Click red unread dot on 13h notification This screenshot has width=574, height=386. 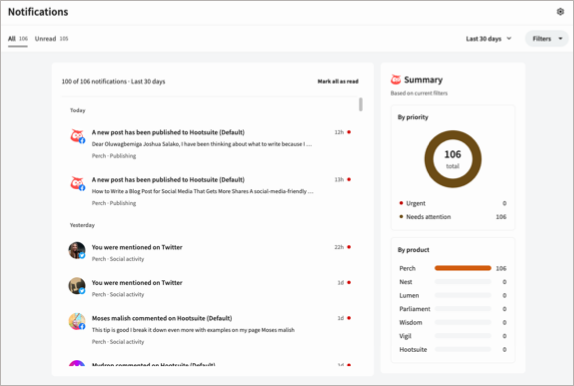click(x=349, y=179)
